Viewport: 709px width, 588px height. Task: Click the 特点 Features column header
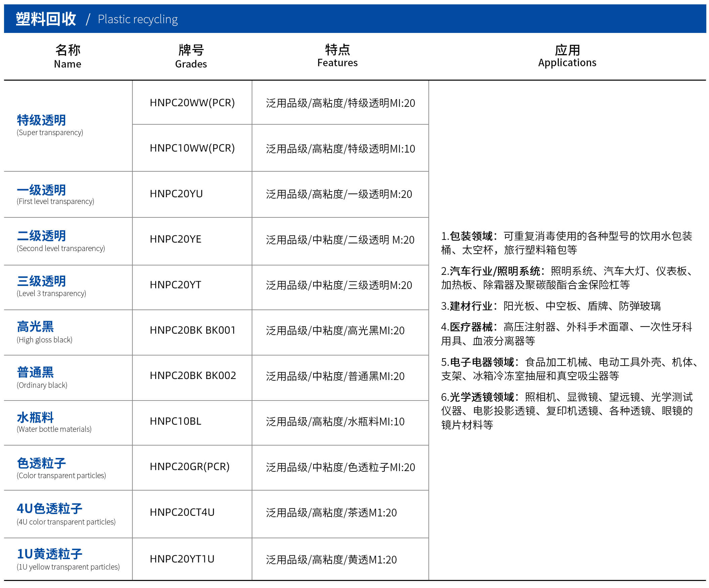coord(337,56)
